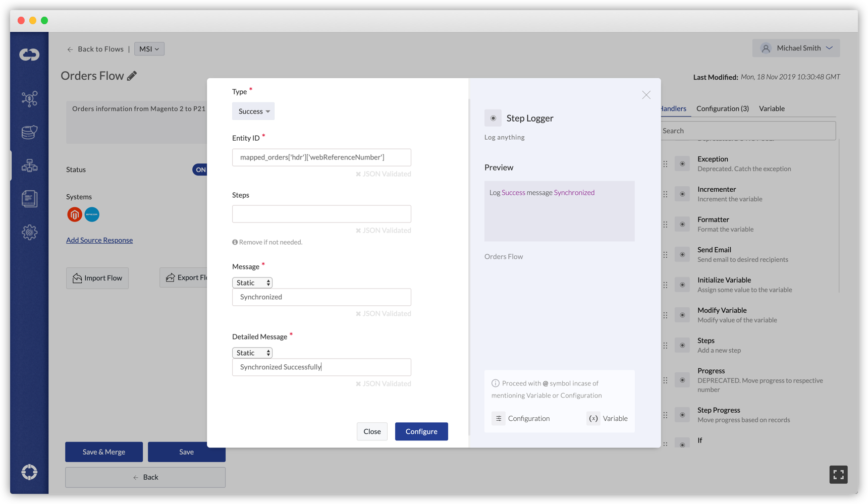Screen dimensions: 868x504
Task: Click the Add Source Response link
Action: pyautogui.click(x=99, y=240)
